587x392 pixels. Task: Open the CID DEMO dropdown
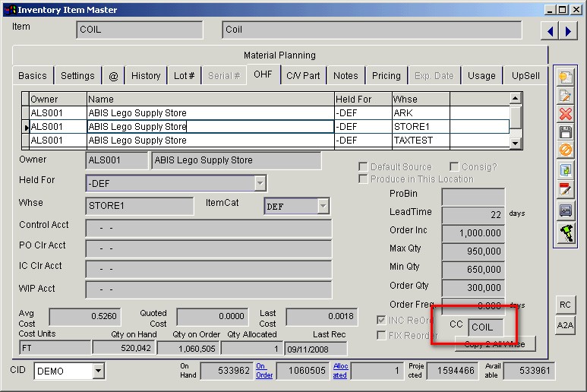point(98,371)
